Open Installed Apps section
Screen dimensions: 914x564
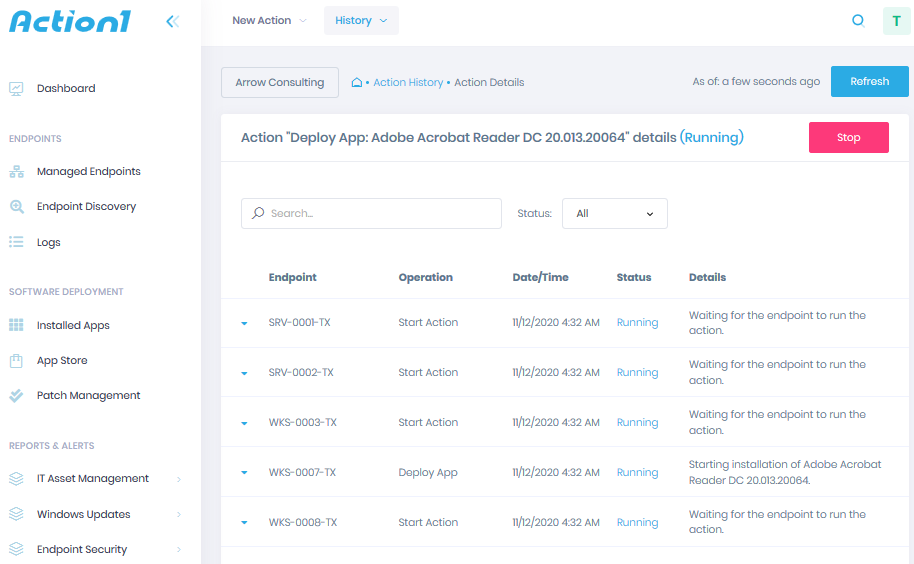pyautogui.click(x=73, y=325)
